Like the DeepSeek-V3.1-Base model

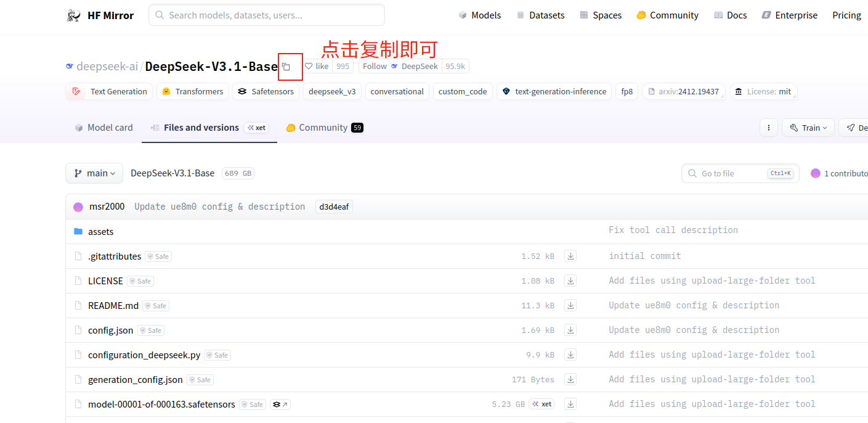(x=317, y=66)
